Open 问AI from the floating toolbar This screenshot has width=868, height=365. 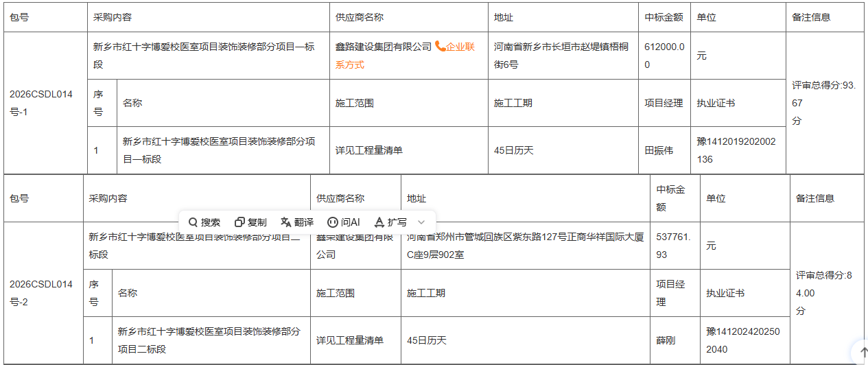click(344, 222)
